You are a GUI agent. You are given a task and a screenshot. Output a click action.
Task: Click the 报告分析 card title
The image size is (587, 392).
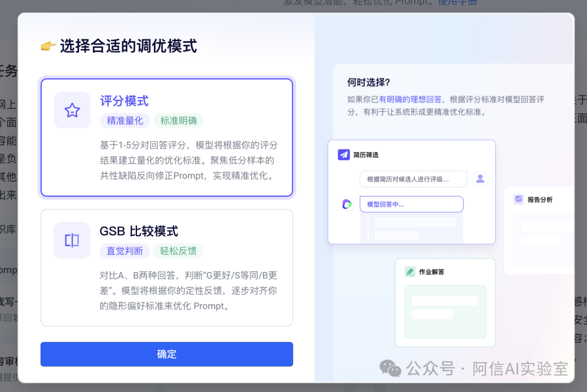tap(540, 199)
